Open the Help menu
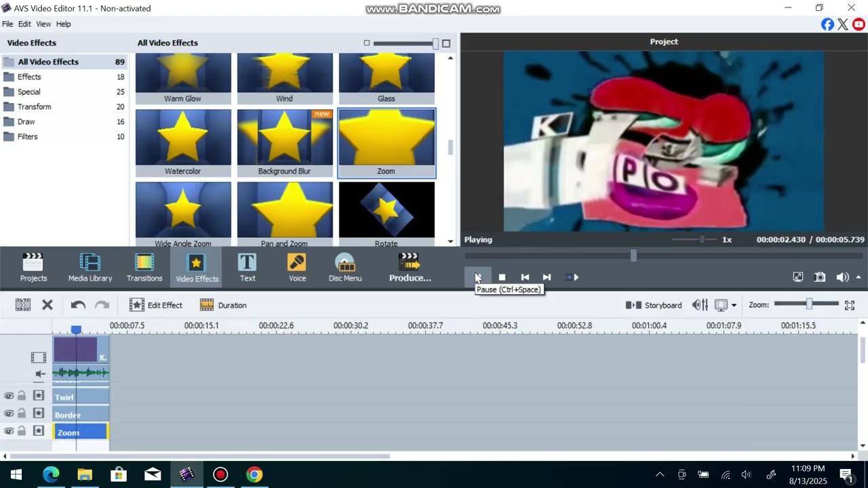This screenshot has width=868, height=488. pos(63,24)
